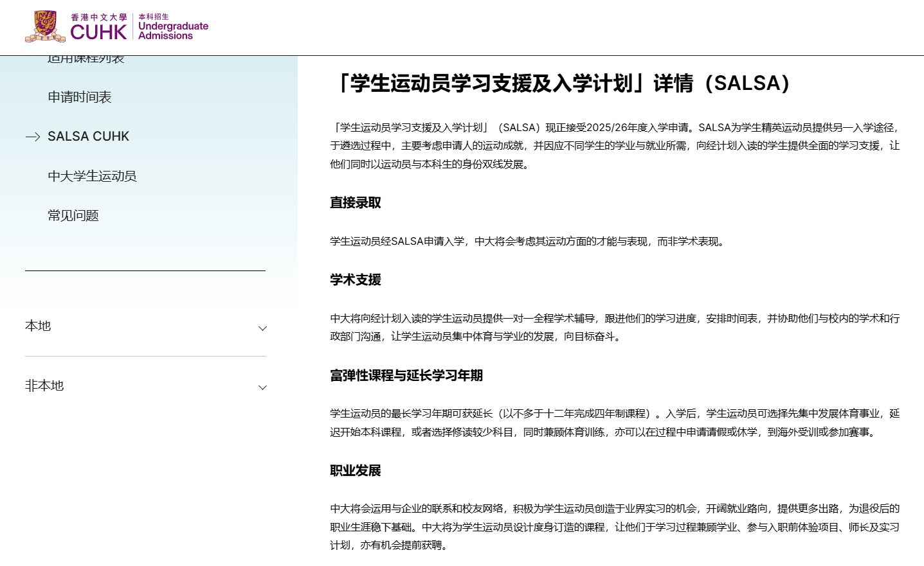Open 中大学生运动员 sidebar page

(x=92, y=176)
